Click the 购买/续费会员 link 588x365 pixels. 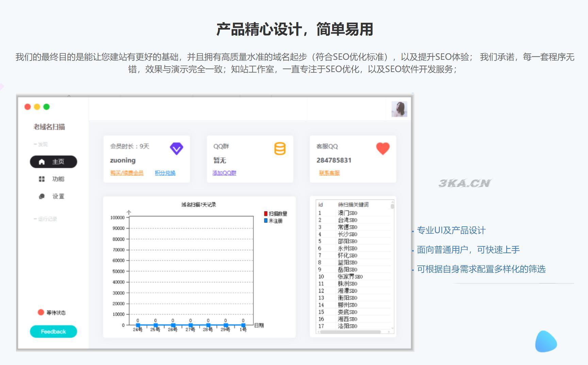[x=127, y=173]
